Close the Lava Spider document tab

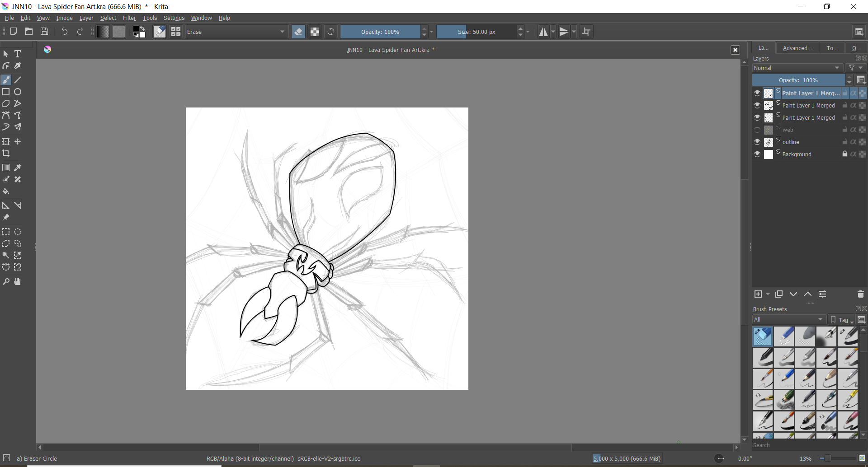pyautogui.click(x=736, y=50)
